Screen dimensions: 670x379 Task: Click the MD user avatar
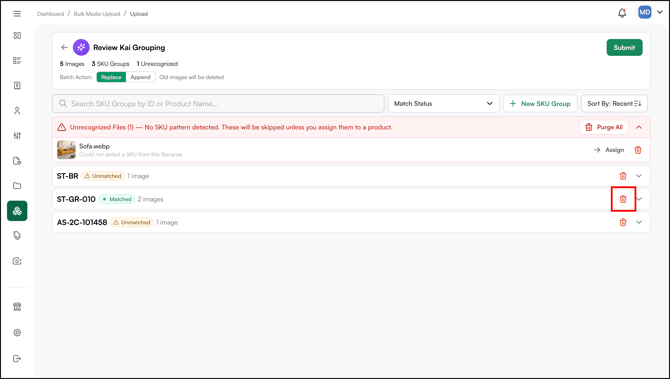(x=644, y=12)
